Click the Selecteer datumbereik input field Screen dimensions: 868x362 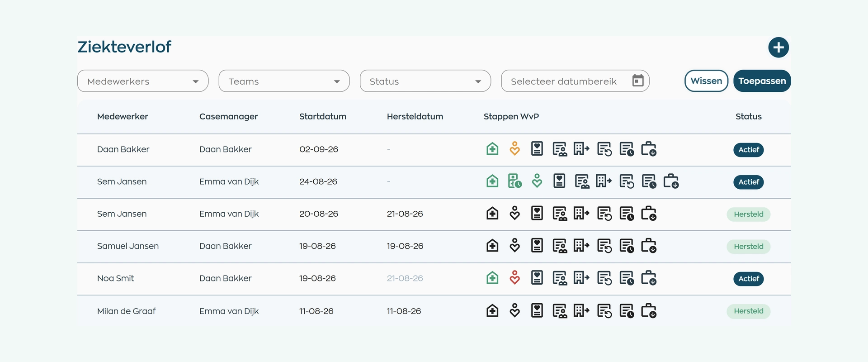coord(575,81)
